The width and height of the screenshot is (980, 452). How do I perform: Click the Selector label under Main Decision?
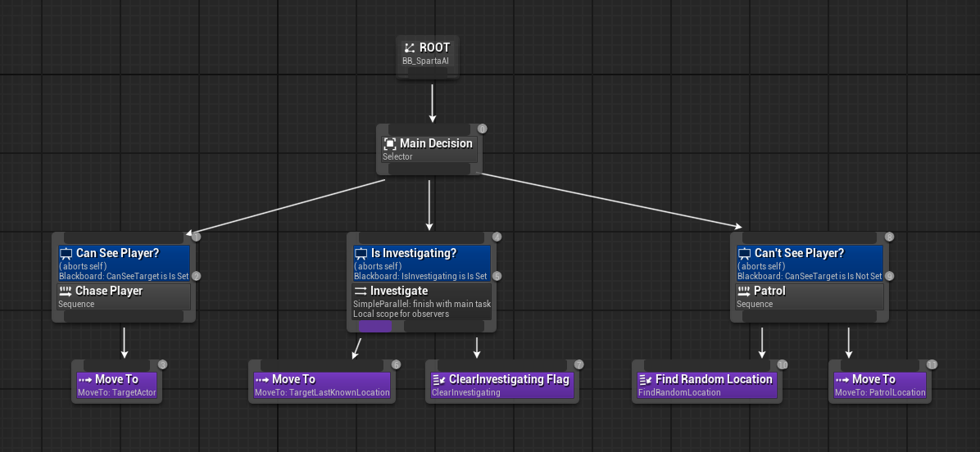397,156
